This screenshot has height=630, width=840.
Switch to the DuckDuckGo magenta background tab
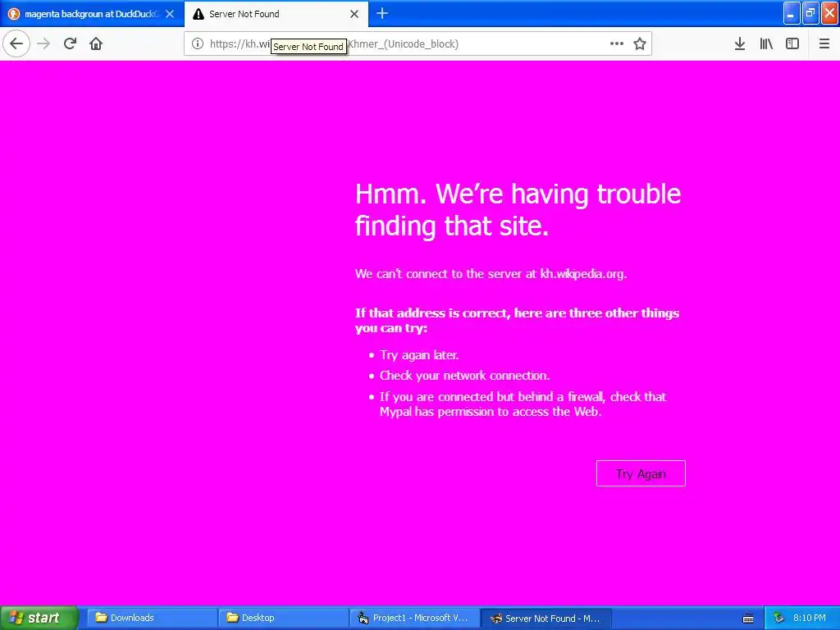(92, 14)
